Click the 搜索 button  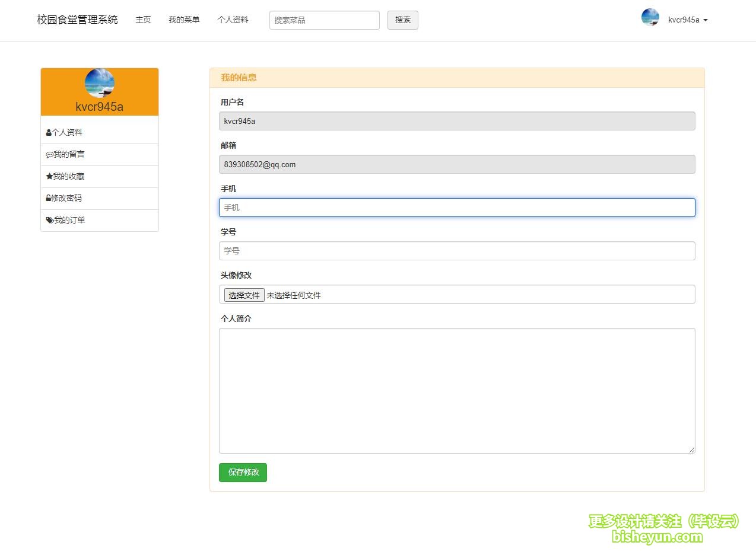[x=403, y=20]
